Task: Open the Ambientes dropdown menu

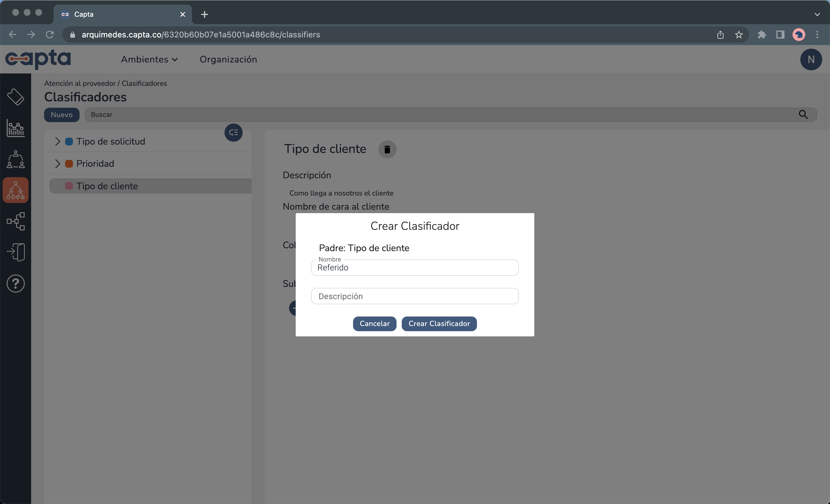Action: coord(149,59)
